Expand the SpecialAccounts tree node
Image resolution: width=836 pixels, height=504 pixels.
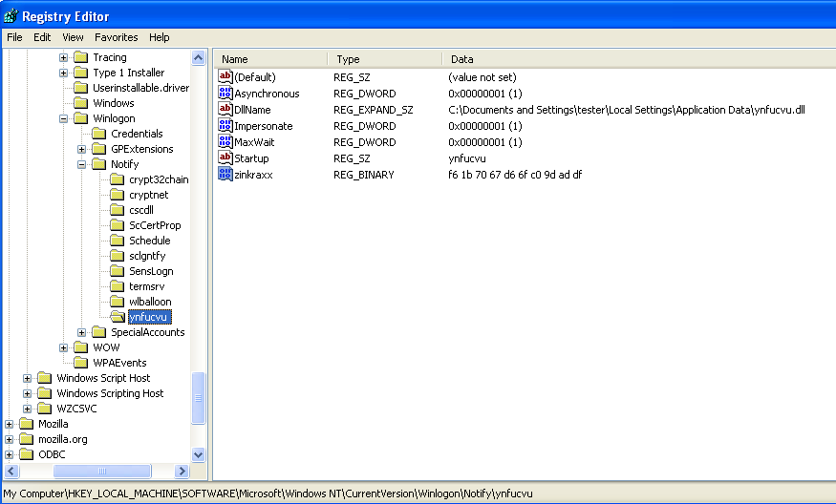pos(82,332)
